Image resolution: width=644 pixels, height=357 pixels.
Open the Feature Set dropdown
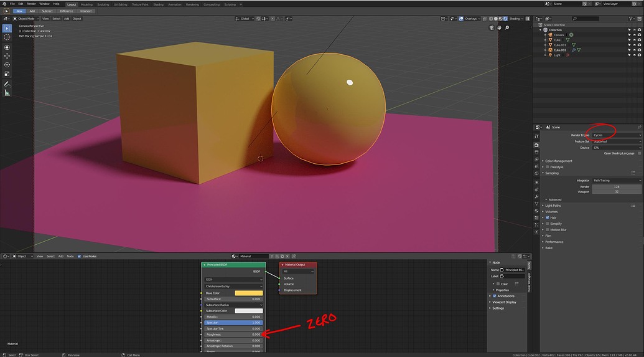(617, 141)
